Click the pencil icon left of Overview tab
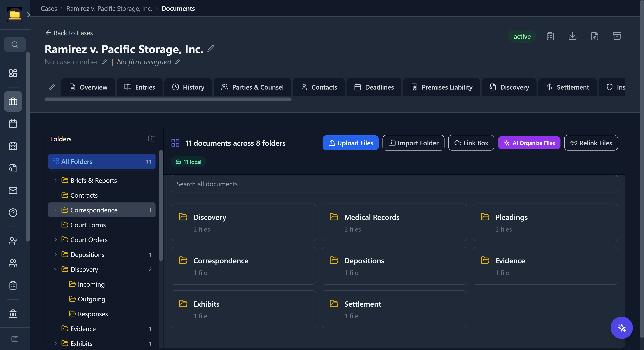Screen dimensions: 644x350 pos(52,87)
